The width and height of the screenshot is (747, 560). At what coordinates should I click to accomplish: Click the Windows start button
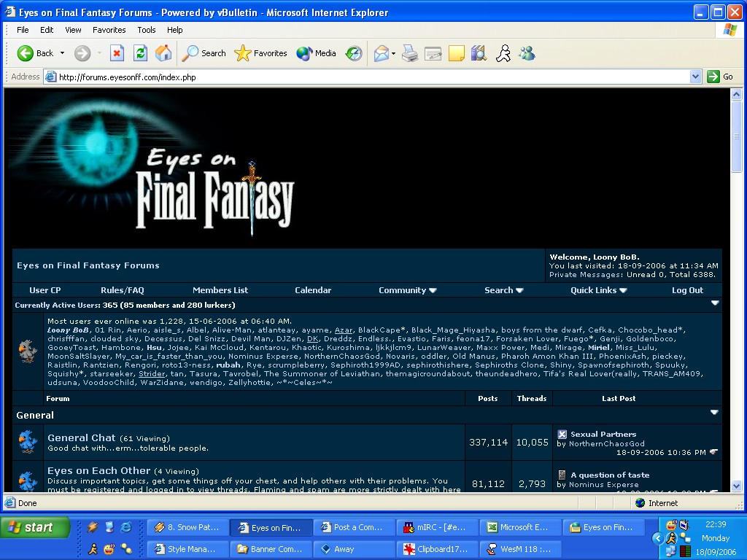coord(35,527)
